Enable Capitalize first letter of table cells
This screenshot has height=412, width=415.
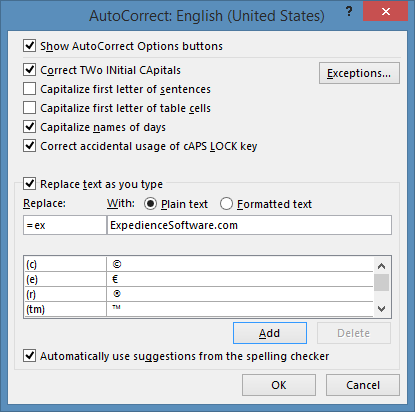pyautogui.click(x=30, y=108)
